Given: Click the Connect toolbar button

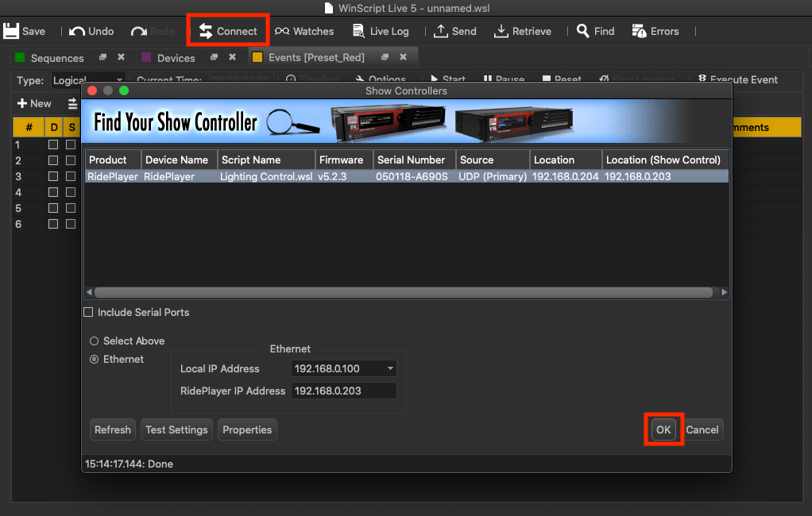Looking at the screenshot, I should click(228, 31).
